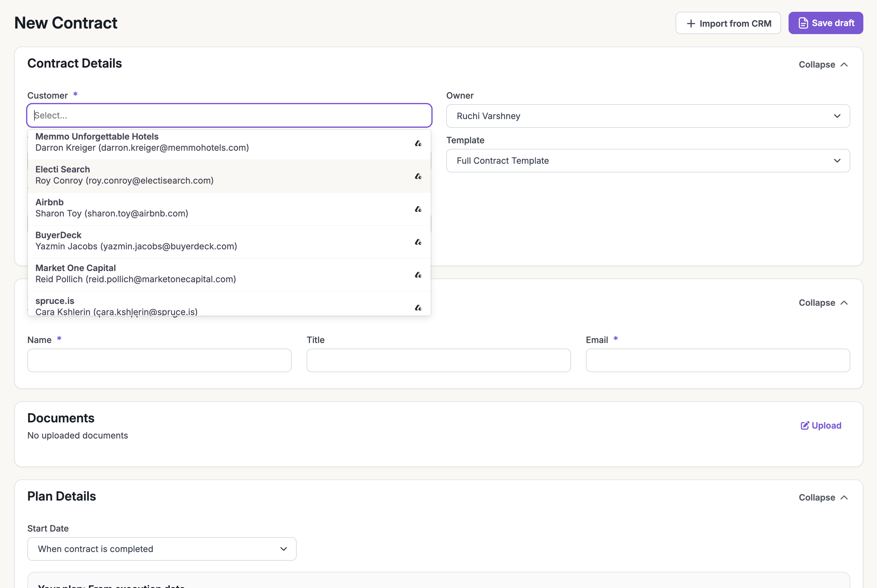Open the Full Contract Template dropdown

click(x=648, y=161)
